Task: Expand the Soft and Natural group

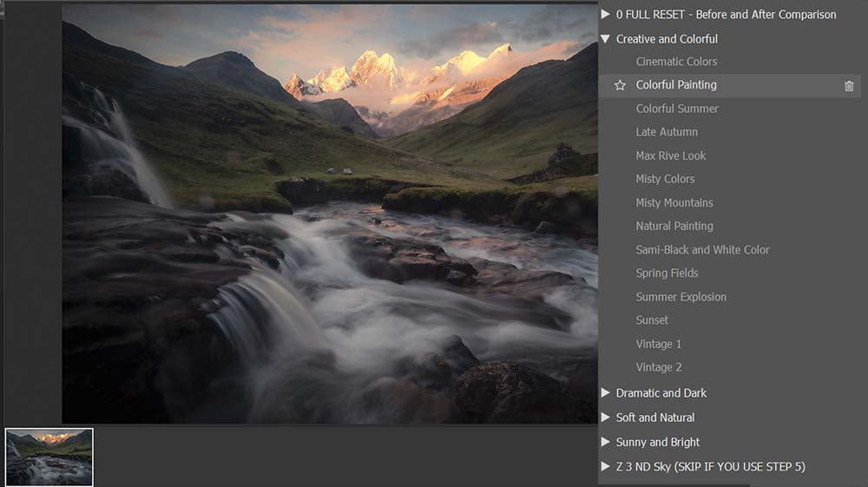Action: tap(605, 418)
